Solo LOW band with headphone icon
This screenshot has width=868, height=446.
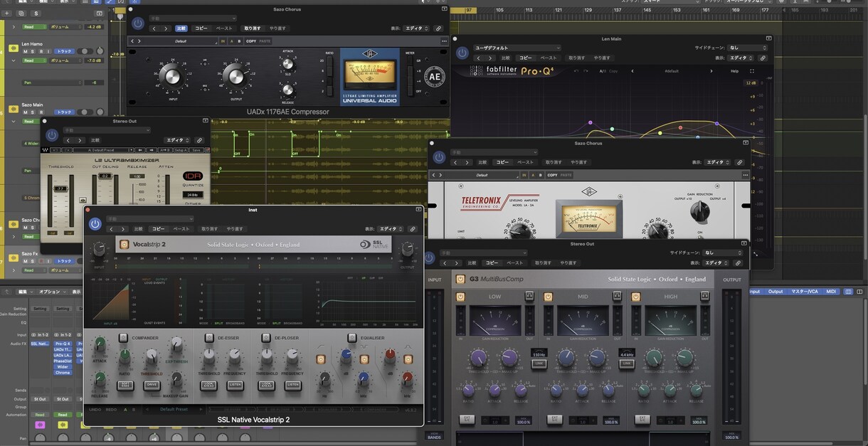coord(529,296)
